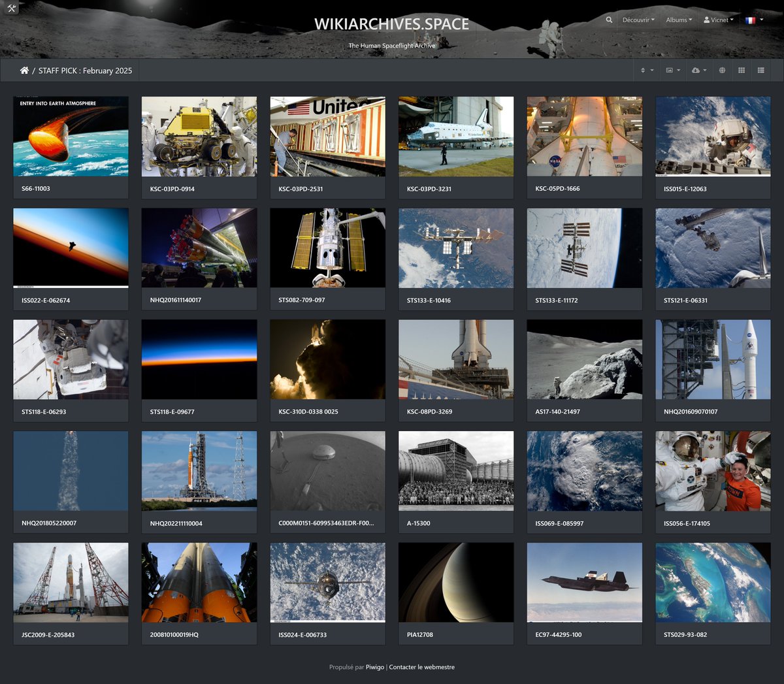
Task: Open the photo sizes selector icon
Action: 672,70
